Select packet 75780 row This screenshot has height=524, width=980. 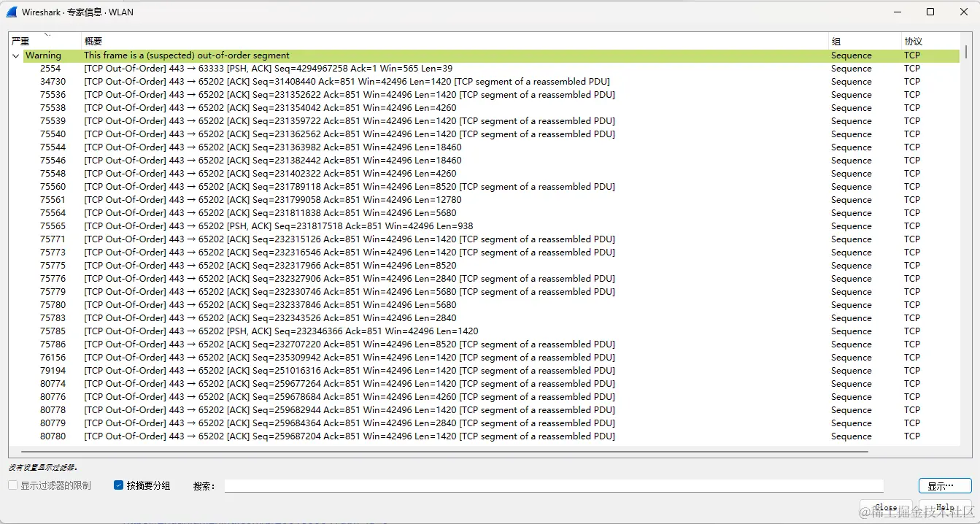point(484,305)
